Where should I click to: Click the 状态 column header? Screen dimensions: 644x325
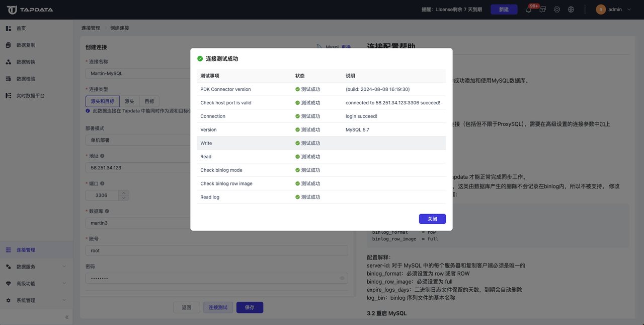point(300,76)
